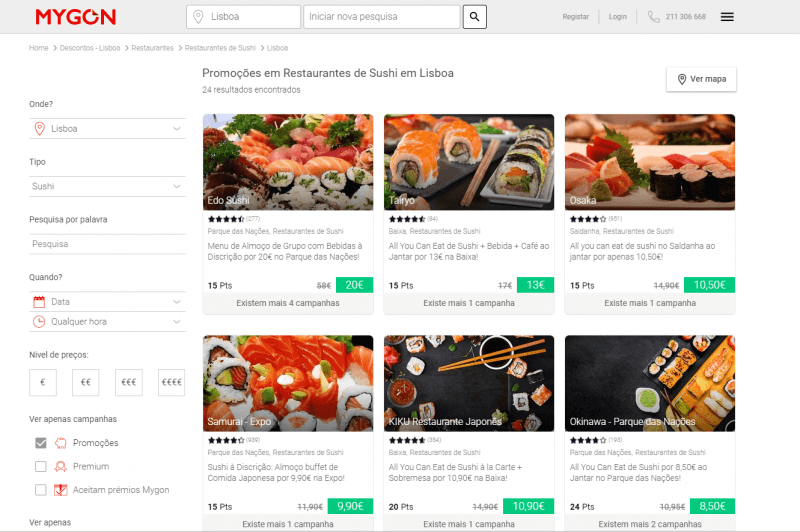
Task: Click the MYGON logo
Action: pos(76,17)
